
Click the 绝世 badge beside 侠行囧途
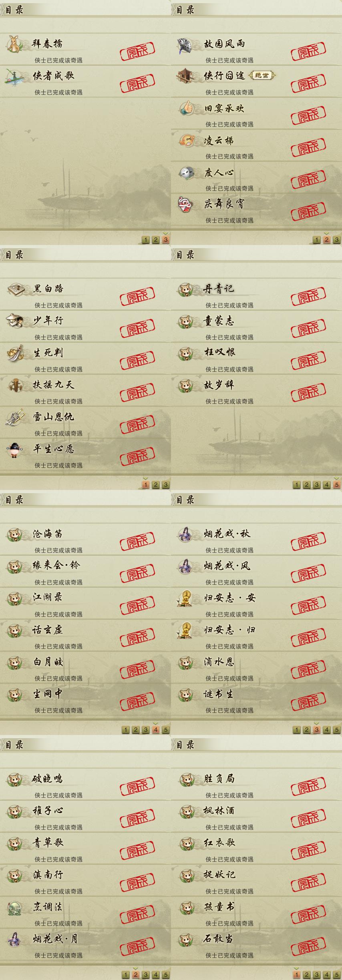(262, 75)
